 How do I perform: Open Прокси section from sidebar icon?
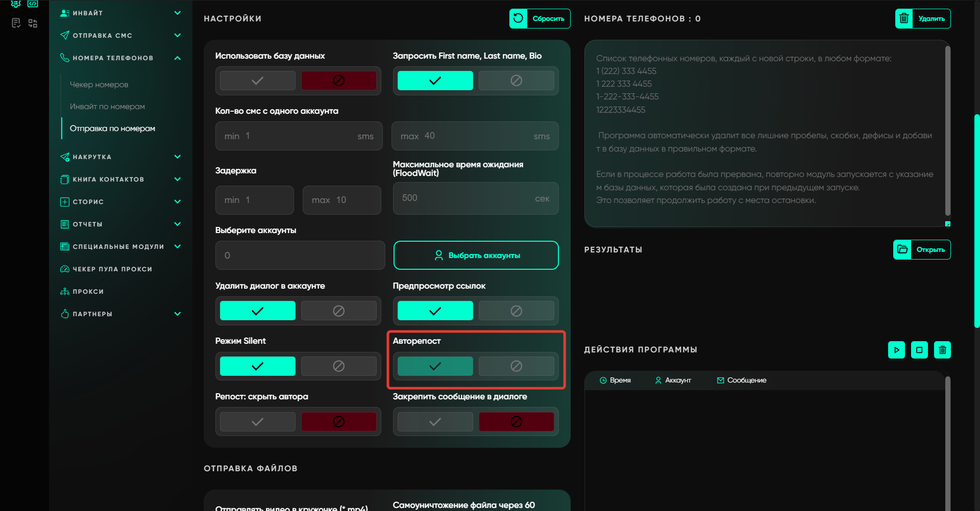tap(65, 292)
